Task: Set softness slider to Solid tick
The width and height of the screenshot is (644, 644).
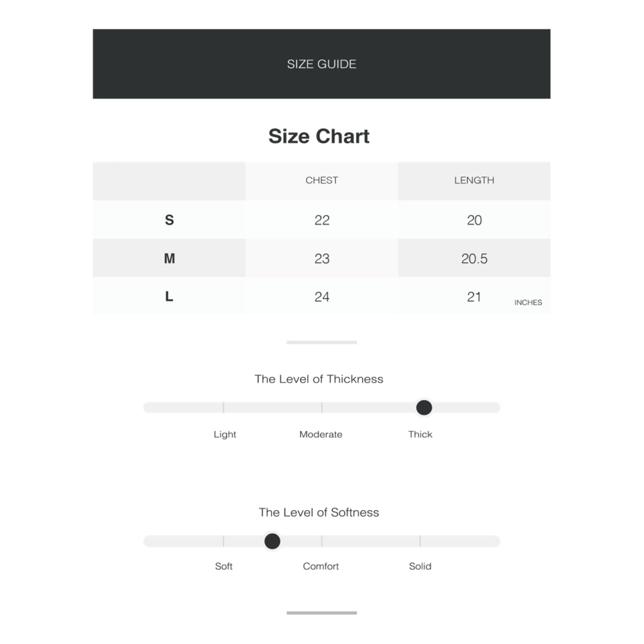Action: click(420, 541)
